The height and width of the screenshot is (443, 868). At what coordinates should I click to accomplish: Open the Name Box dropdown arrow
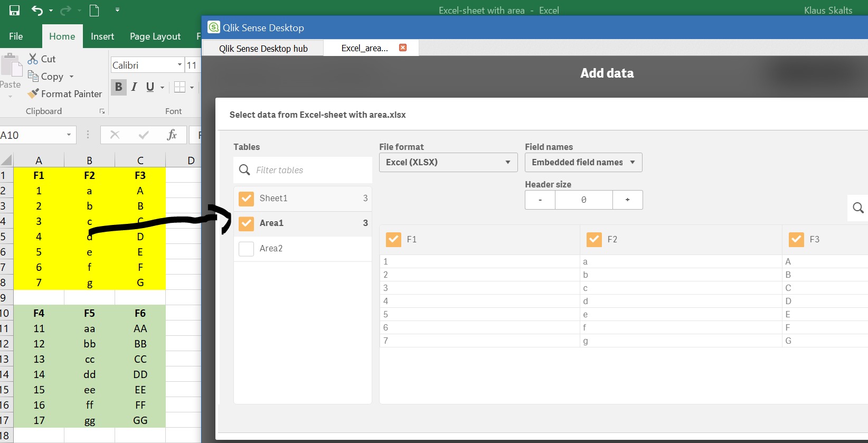tap(69, 135)
